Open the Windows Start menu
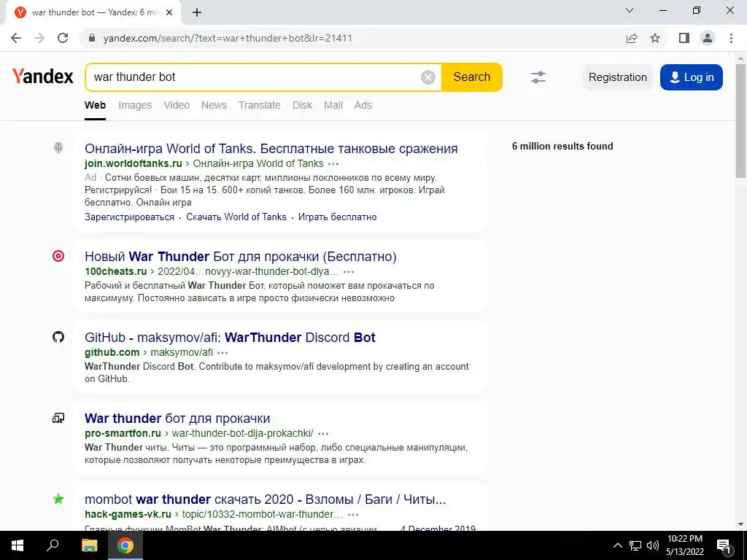Screen dimensions: 747x560 point(18,545)
